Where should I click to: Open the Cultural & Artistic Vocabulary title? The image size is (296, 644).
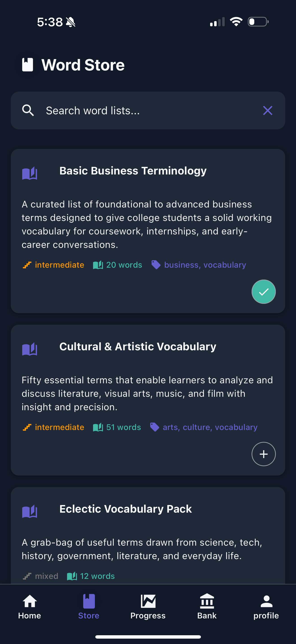click(138, 347)
